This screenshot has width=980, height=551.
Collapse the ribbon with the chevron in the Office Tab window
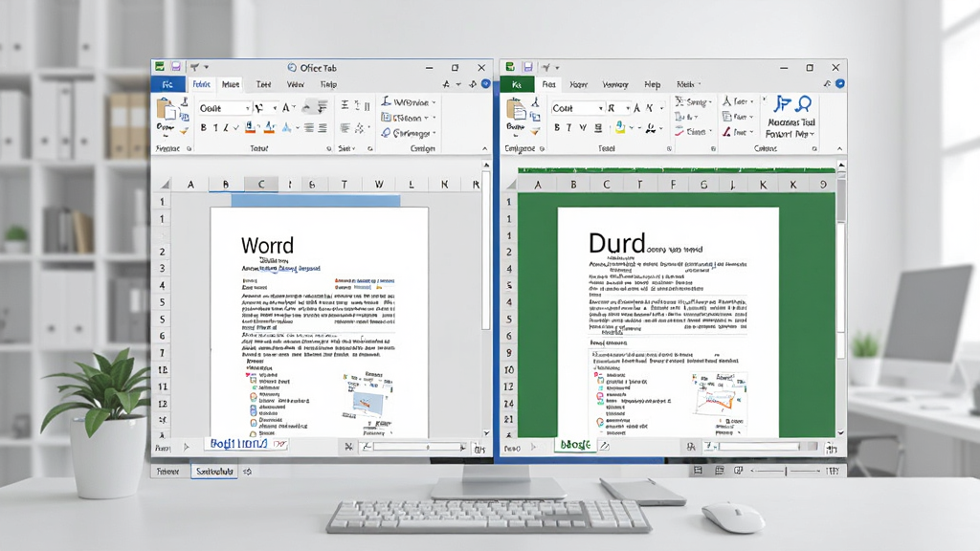click(485, 148)
